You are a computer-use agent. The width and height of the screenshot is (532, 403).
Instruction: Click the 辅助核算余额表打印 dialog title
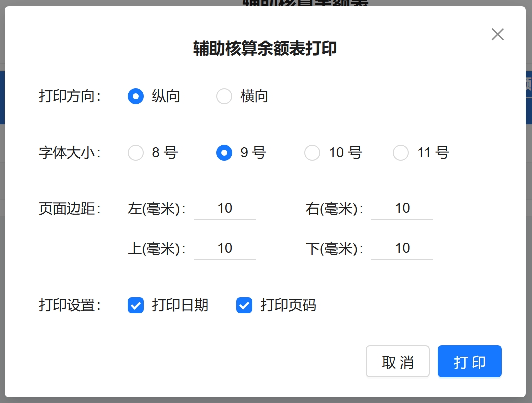click(x=265, y=49)
